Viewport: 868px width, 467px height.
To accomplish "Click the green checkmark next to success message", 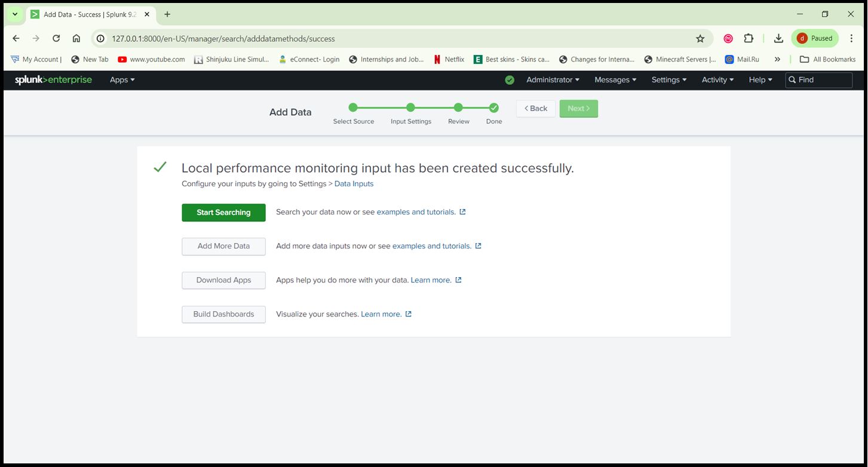I will (x=160, y=167).
